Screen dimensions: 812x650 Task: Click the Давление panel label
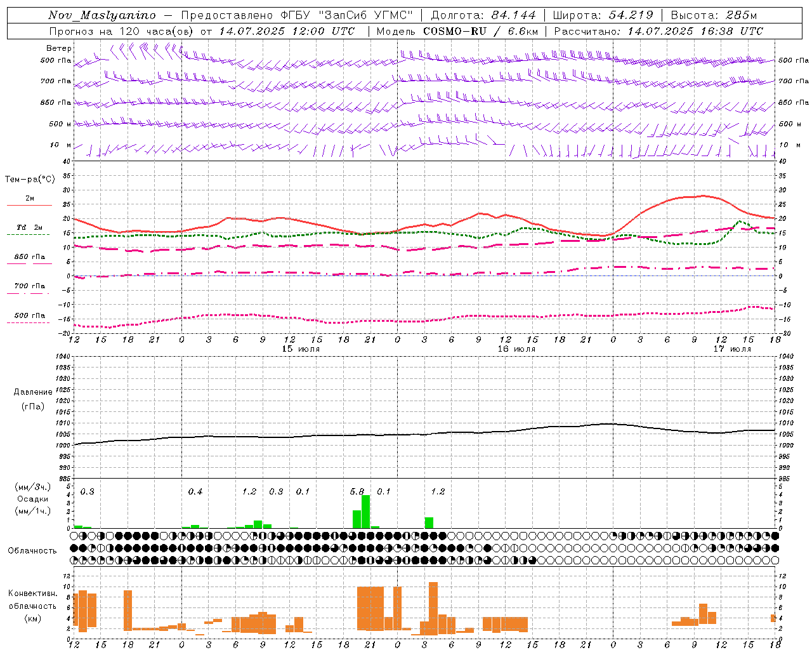pos(32,392)
